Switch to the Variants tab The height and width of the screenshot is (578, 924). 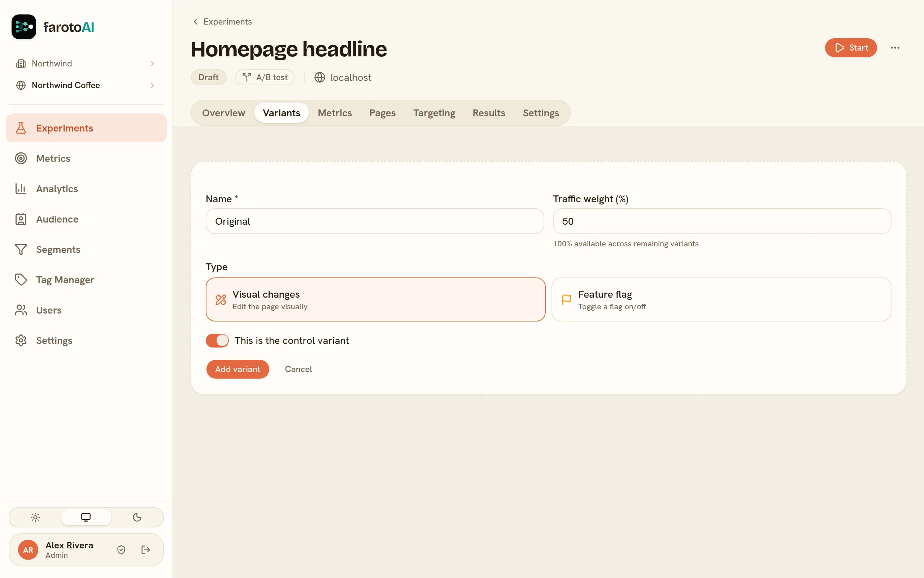[x=282, y=113]
